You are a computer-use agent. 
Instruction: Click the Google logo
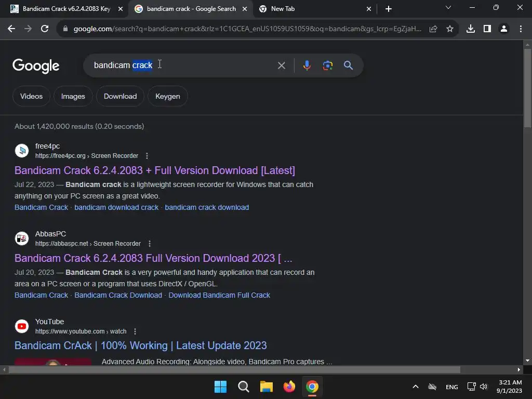coord(36,66)
